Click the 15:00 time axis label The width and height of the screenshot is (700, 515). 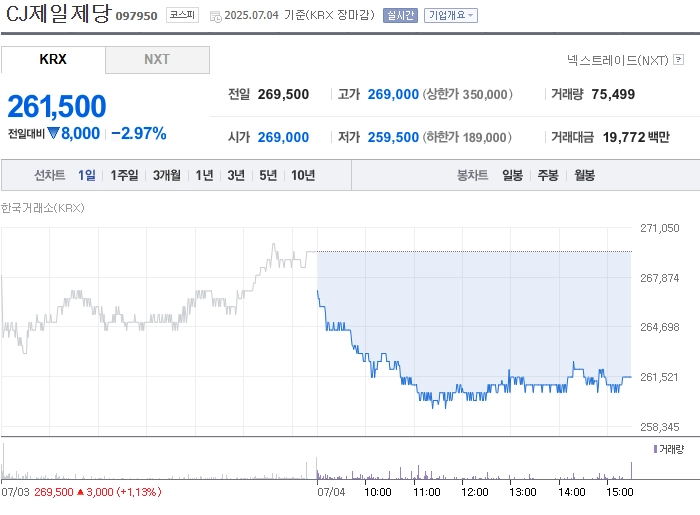tap(620, 492)
